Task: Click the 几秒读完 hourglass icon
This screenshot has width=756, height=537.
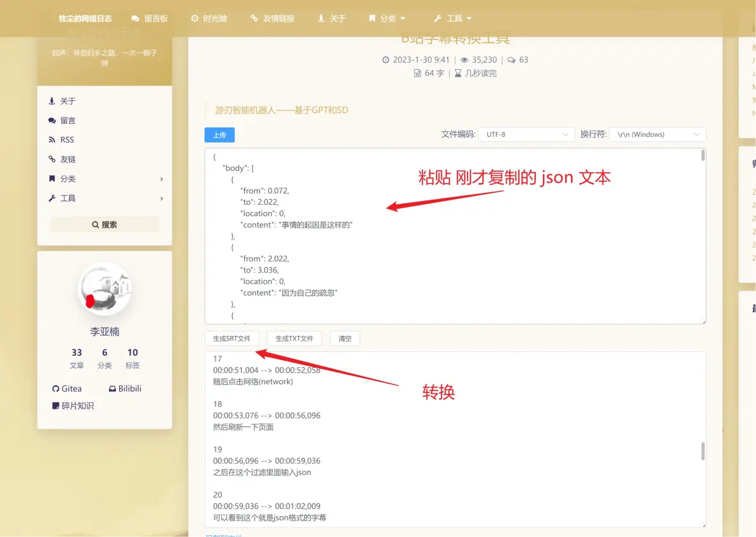Action: 458,74
